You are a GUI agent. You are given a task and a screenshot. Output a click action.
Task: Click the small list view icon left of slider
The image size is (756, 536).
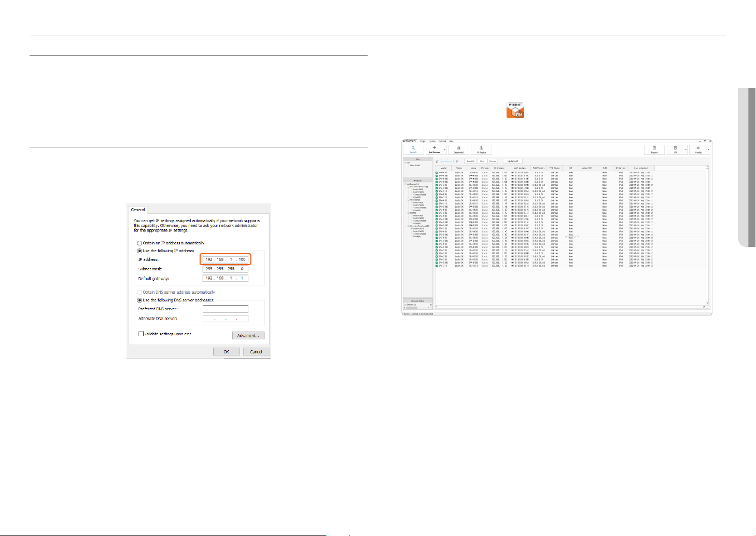pyautogui.click(x=437, y=161)
